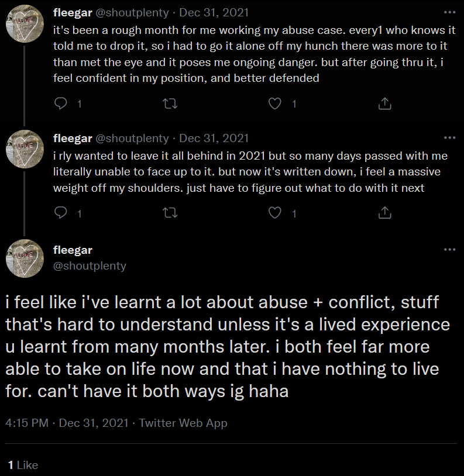Open the fleegar display name on first tweet
464x476 pixels.
click(x=73, y=12)
